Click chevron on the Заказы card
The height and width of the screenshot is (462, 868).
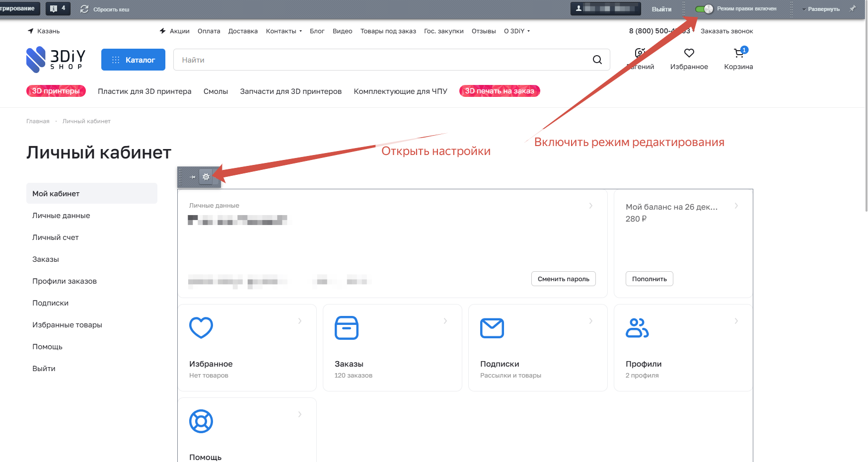tap(445, 321)
